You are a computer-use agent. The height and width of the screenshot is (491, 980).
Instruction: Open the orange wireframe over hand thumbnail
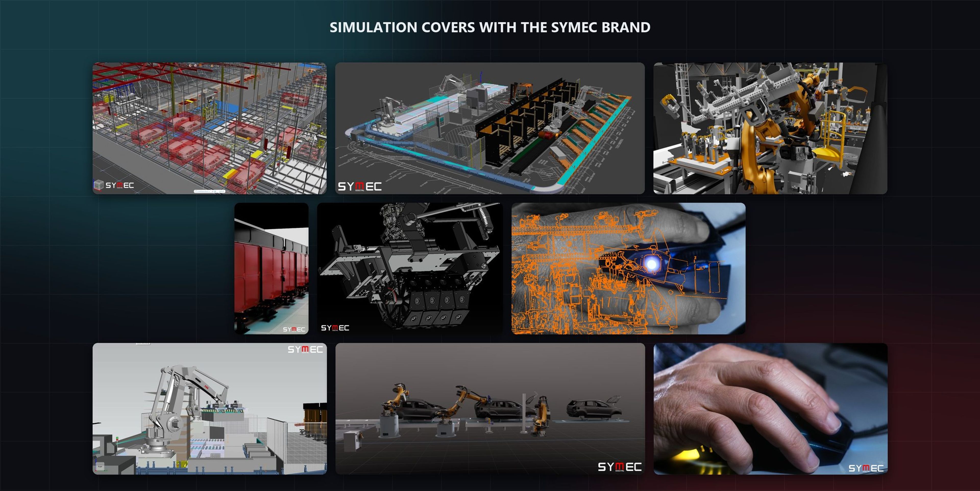click(629, 269)
